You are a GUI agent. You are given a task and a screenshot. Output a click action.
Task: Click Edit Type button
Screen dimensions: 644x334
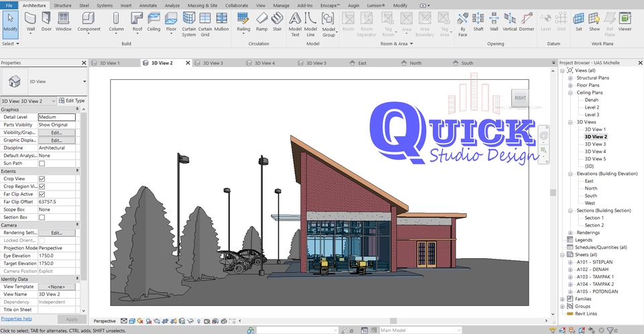click(x=72, y=101)
